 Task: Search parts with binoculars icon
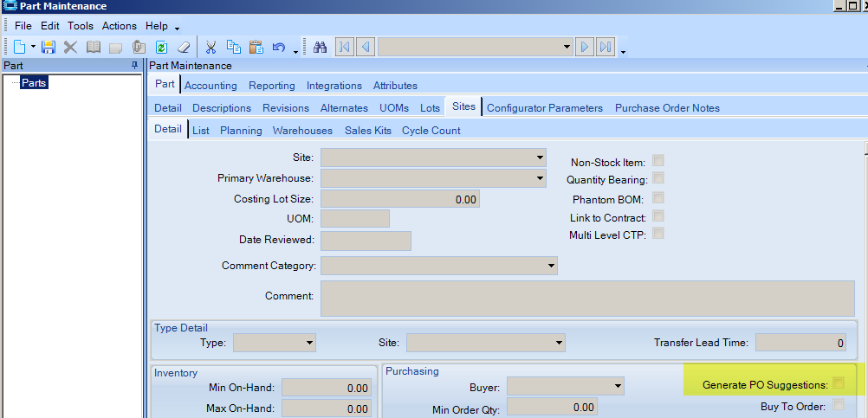click(x=320, y=47)
